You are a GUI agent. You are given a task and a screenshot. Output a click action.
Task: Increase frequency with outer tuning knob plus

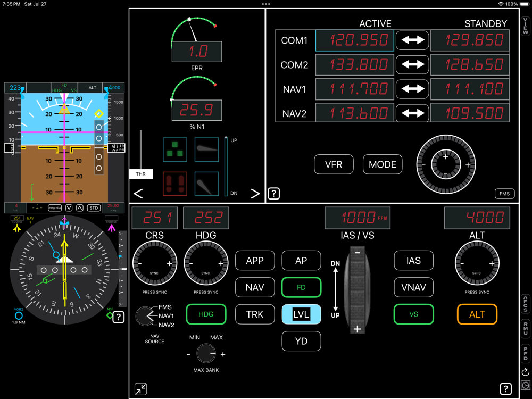(x=468, y=165)
